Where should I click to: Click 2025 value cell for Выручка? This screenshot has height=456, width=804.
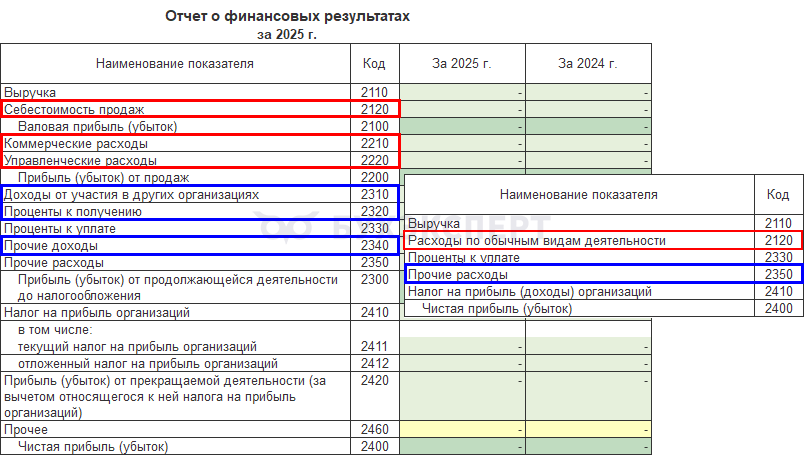point(462,92)
